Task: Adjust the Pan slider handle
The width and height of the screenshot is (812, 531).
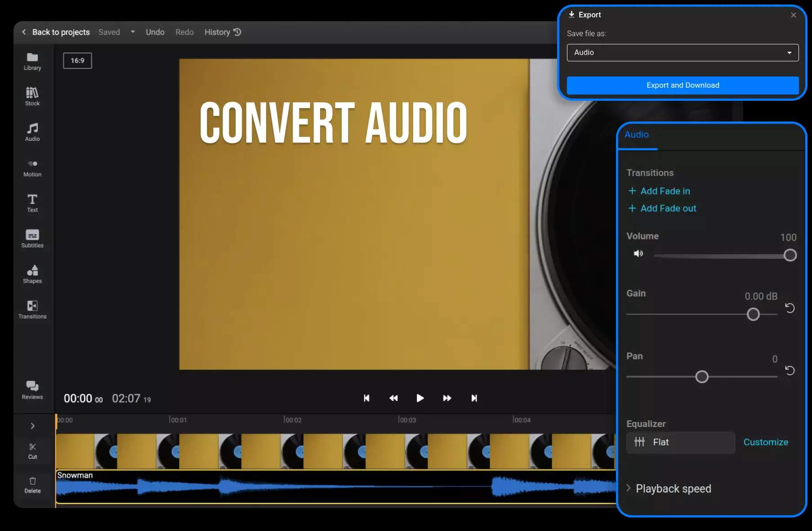Action: point(702,377)
